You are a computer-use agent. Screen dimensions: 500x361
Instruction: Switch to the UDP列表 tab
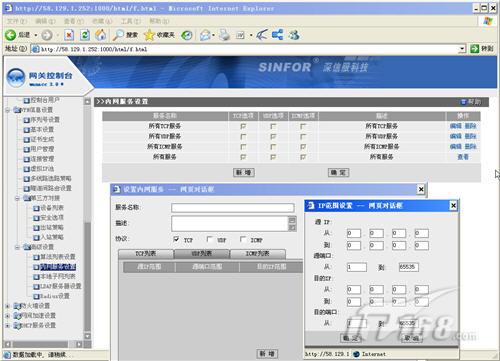click(202, 254)
